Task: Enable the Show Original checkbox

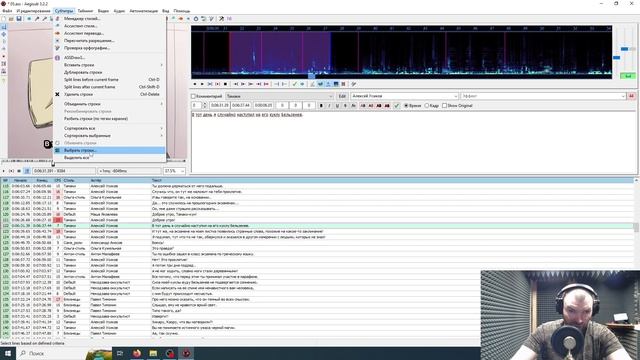Action: pyautogui.click(x=457, y=106)
